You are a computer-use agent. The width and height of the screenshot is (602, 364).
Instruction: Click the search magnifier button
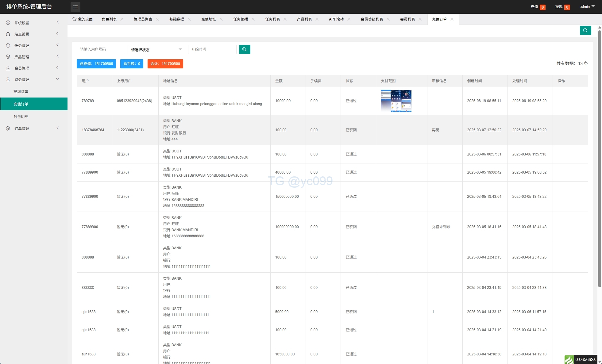pyautogui.click(x=244, y=49)
